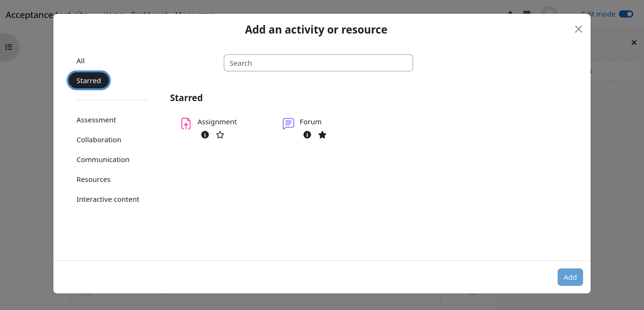
Task: Toggle the Edit mode switch
Action: tap(626, 14)
